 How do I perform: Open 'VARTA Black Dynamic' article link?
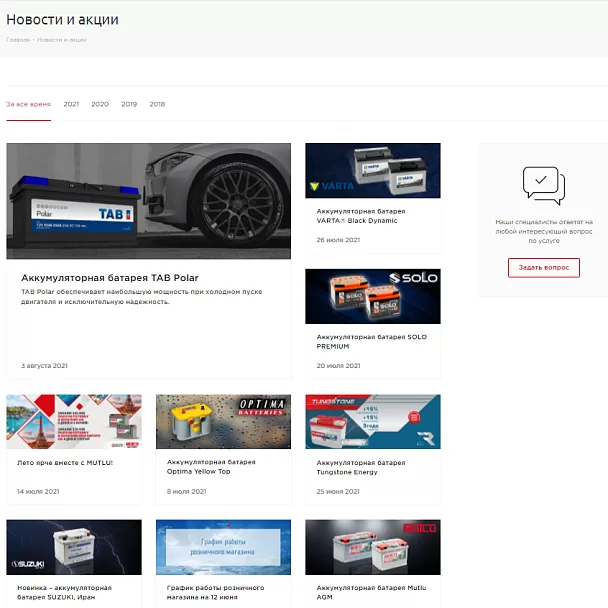pos(361,216)
